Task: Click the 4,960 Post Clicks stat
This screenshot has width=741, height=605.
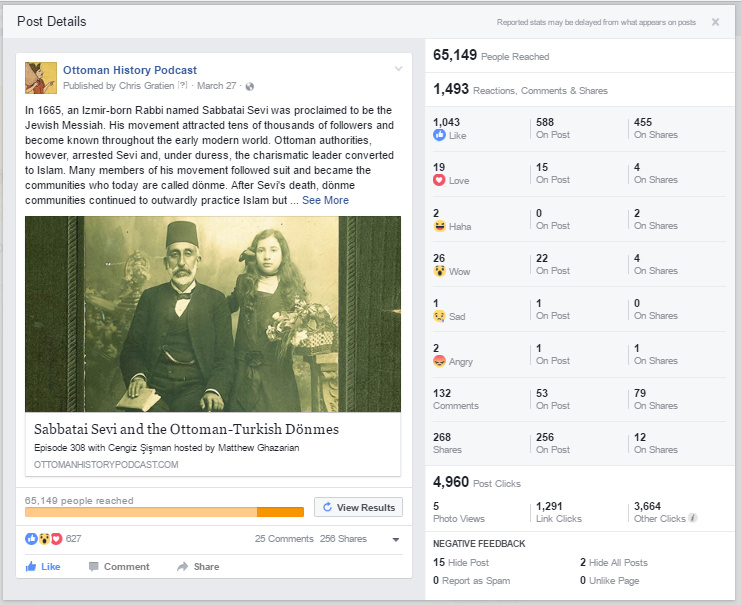Action: pos(477,483)
